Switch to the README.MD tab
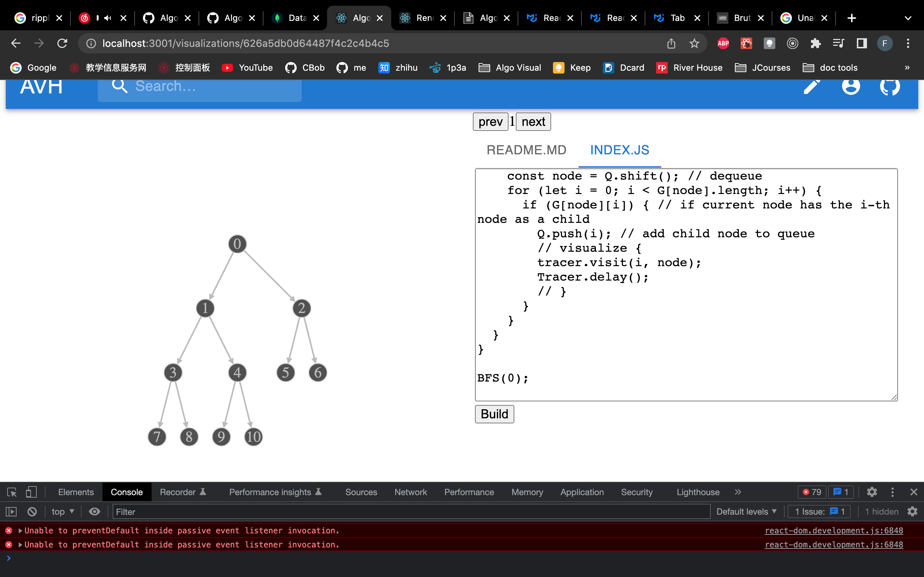This screenshot has width=924, height=577. click(x=526, y=150)
